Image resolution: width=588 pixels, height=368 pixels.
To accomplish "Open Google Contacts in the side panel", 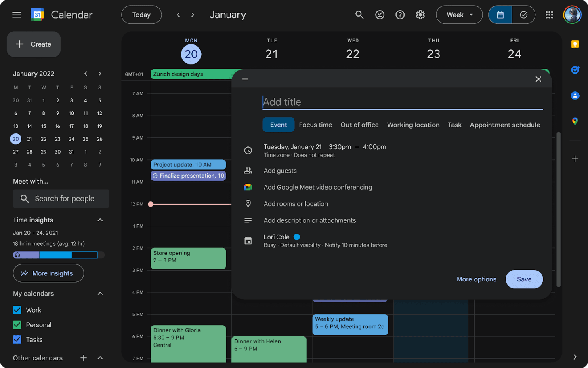I will (x=575, y=95).
